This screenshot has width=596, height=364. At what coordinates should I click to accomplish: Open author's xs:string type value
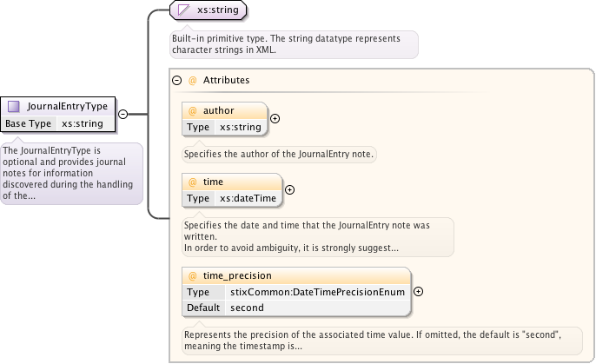[x=240, y=127]
